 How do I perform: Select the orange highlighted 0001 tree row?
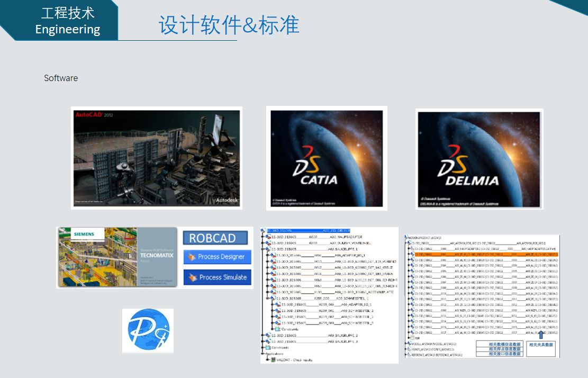coord(486,254)
